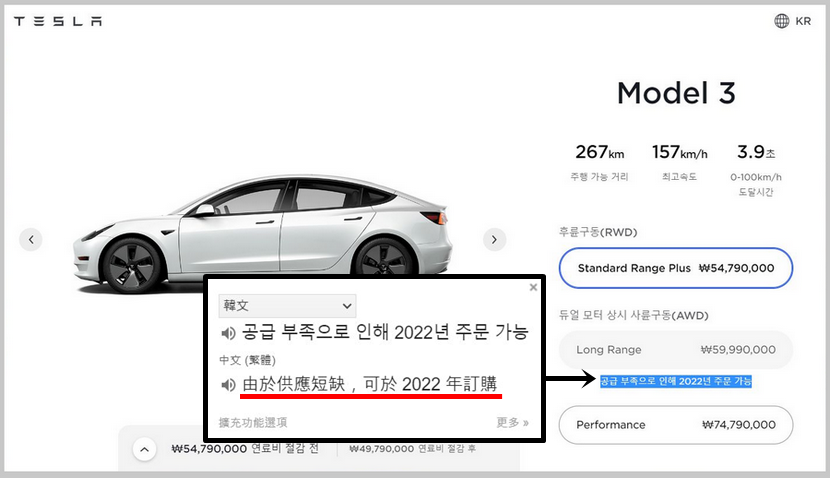The height and width of the screenshot is (478, 830).
Task: Click the Model 3 heading
Action: tap(675, 93)
